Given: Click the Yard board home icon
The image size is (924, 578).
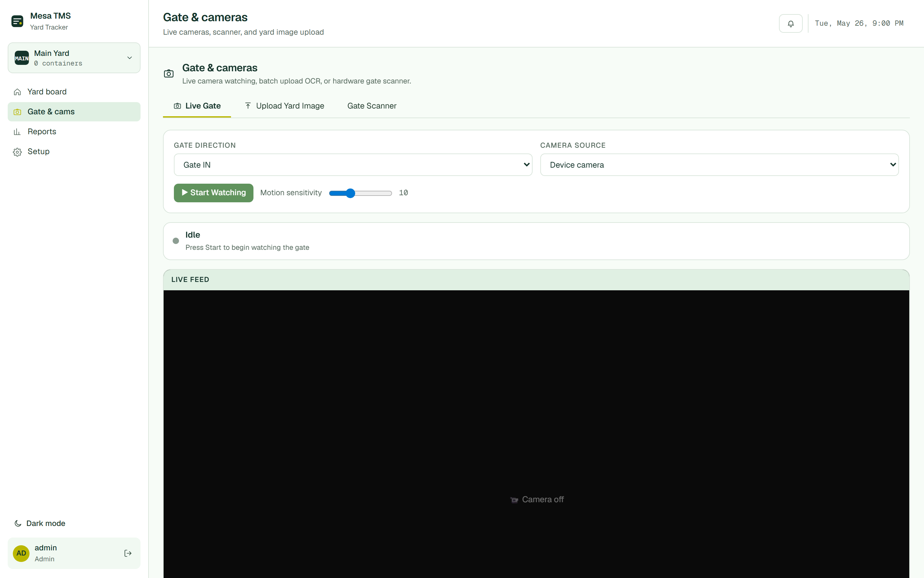Looking at the screenshot, I should coord(17,92).
